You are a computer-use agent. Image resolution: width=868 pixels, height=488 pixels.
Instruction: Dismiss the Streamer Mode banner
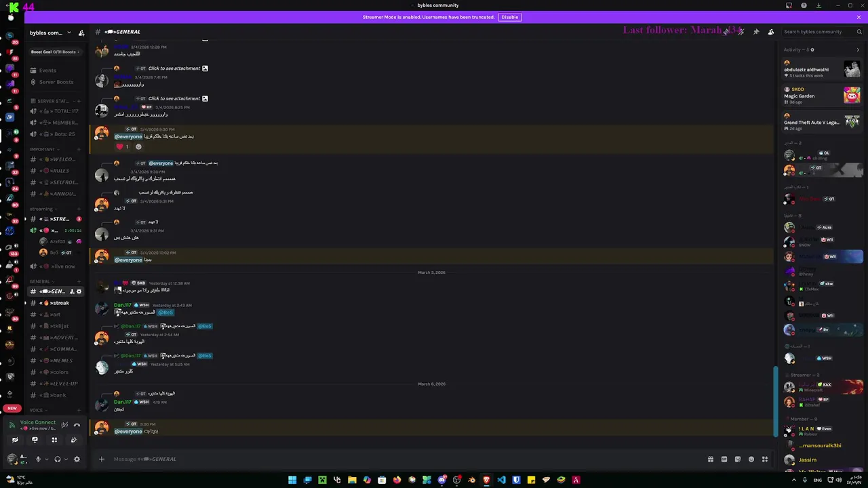(859, 17)
